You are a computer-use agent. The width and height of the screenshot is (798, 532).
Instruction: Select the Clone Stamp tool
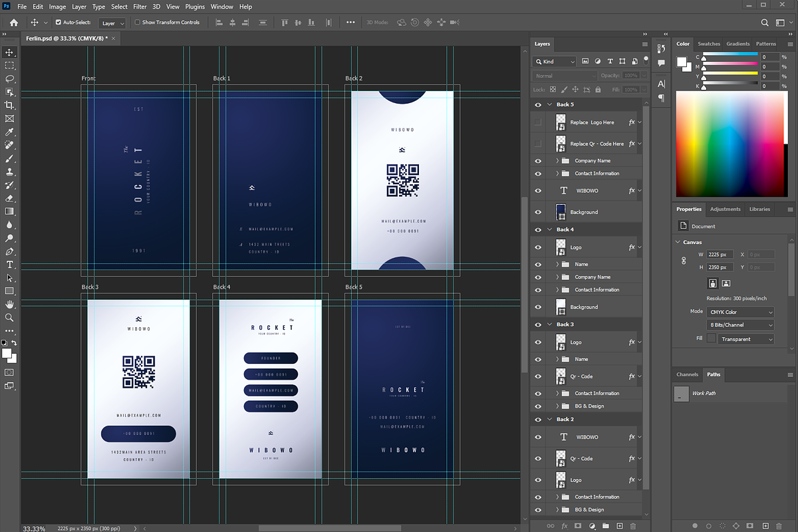pos(9,172)
